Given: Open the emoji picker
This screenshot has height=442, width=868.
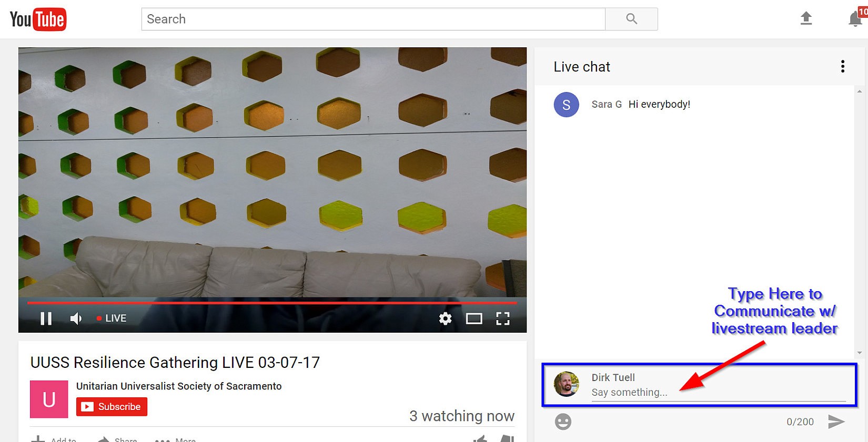Looking at the screenshot, I should 563,422.
